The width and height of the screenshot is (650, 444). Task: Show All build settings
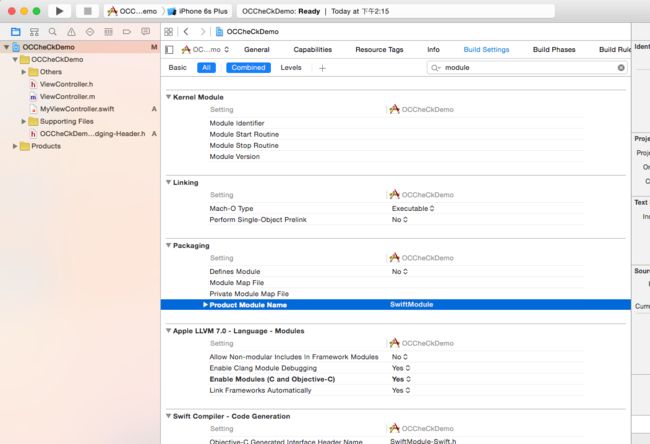point(206,68)
